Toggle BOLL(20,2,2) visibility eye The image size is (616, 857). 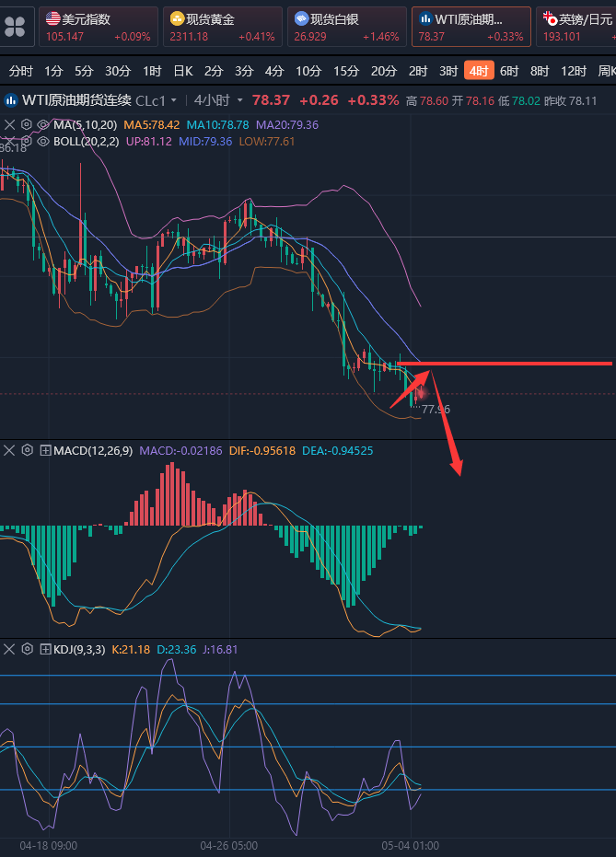pos(43,142)
